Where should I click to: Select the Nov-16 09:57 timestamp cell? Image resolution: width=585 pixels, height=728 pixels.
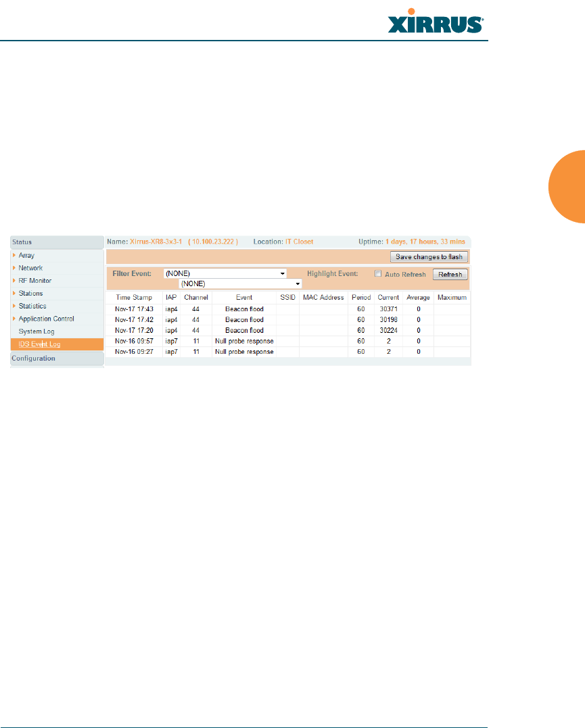click(134, 341)
